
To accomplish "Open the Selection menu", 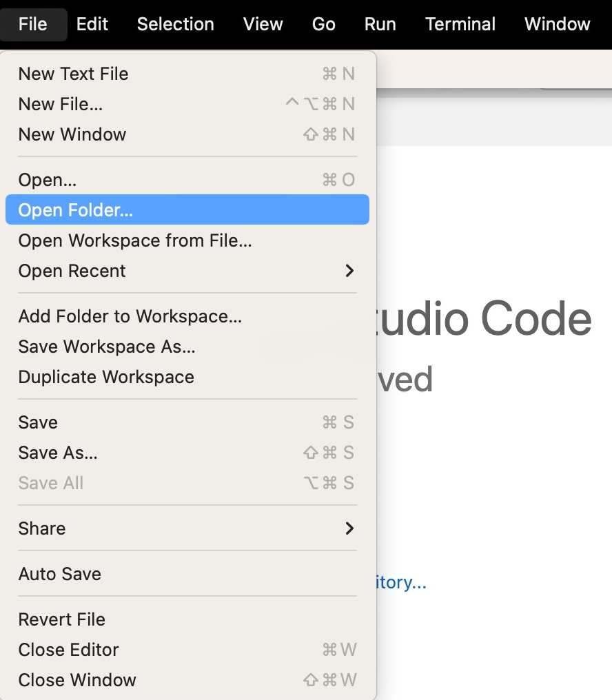I will [175, 24].
